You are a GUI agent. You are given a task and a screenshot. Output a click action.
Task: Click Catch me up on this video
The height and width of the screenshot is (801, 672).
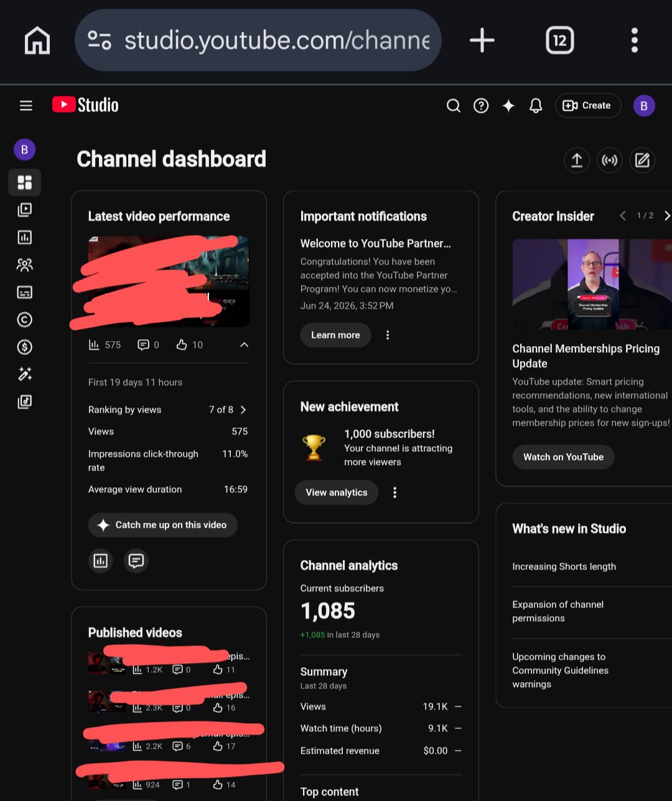163,525
